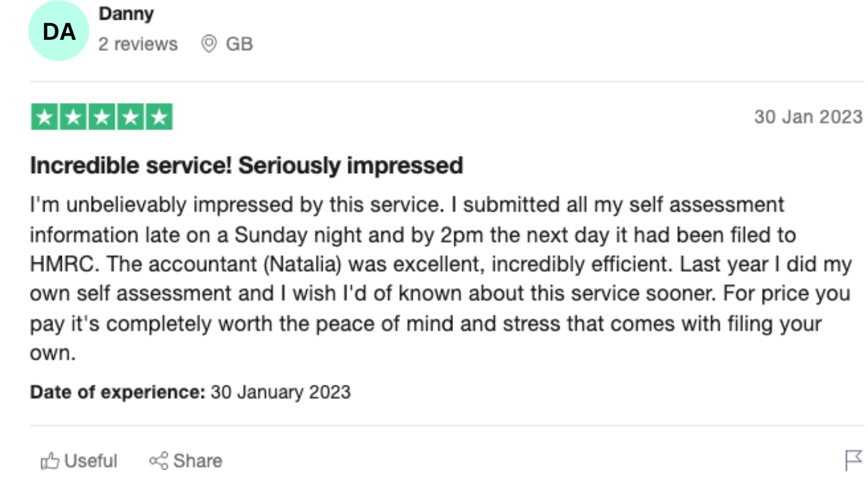Open the DA profile avatar

(59, 31)
